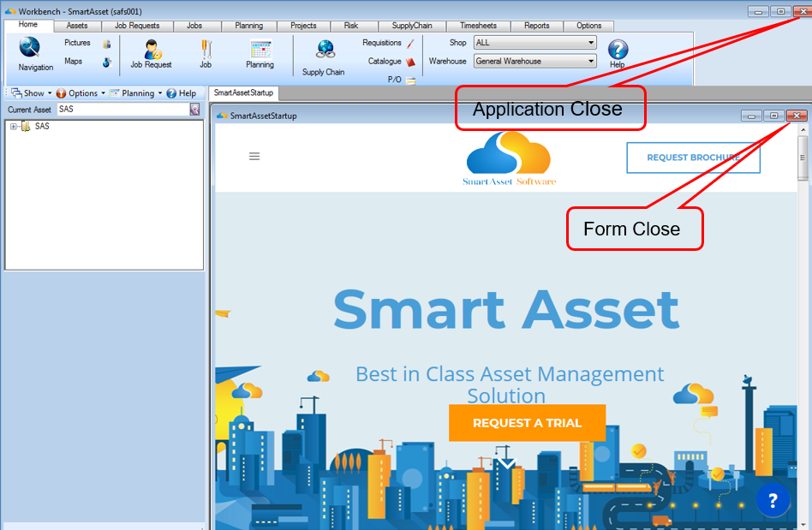
Task: Open the Warehouse dropdown
Action: [535, 61]
